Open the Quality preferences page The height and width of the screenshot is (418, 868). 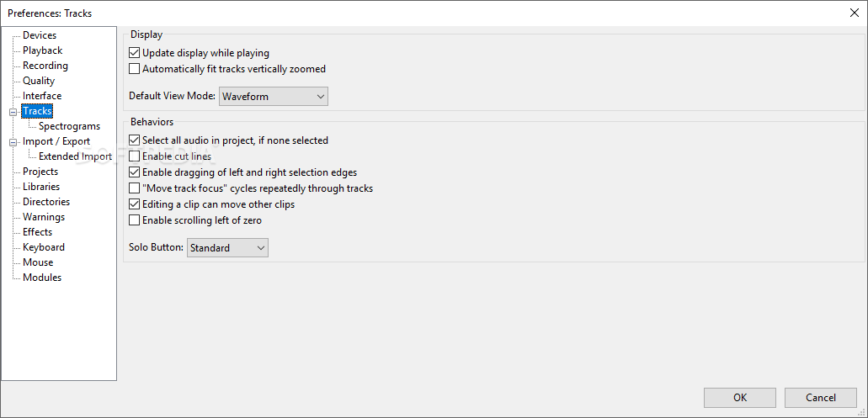[39, 81]
